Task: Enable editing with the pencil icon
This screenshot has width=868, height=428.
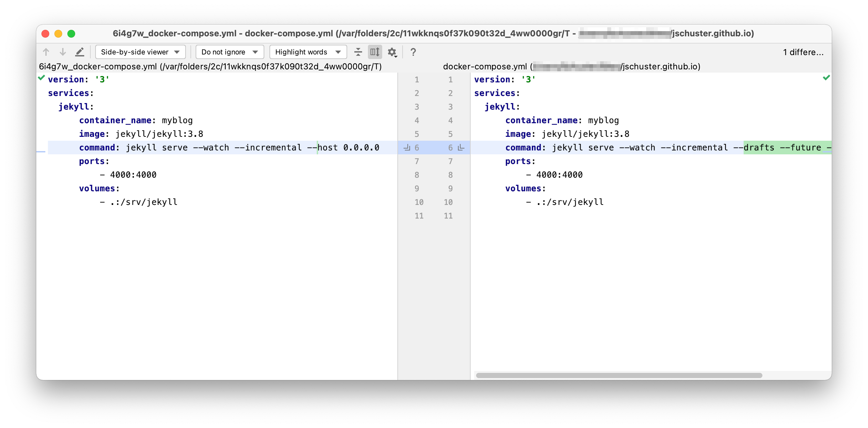Action: click(x=80, y=52)
